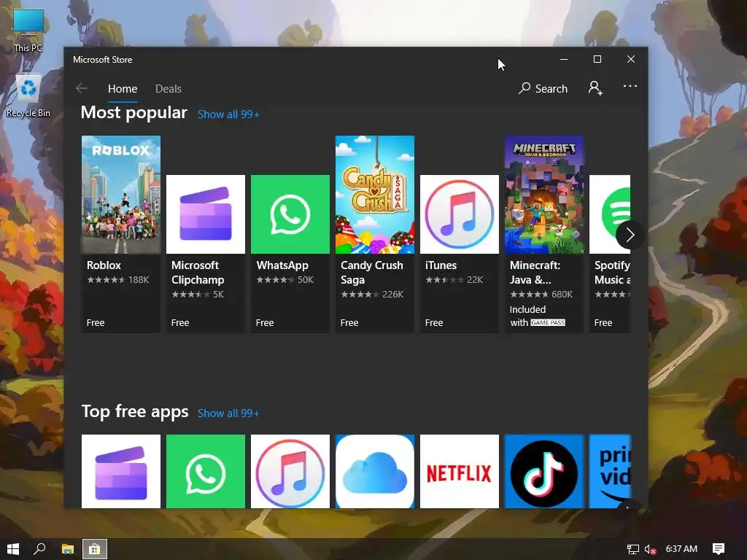Screen dimensions: 747x560
Task: Click the Roblox 188K rating
Action: coord(118,280)
